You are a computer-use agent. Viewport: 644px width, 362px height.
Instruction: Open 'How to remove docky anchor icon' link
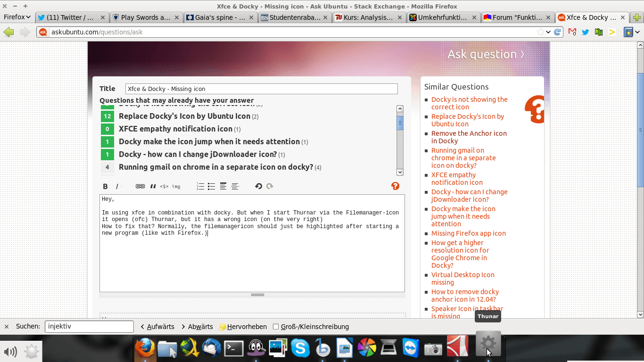(465, 296)
